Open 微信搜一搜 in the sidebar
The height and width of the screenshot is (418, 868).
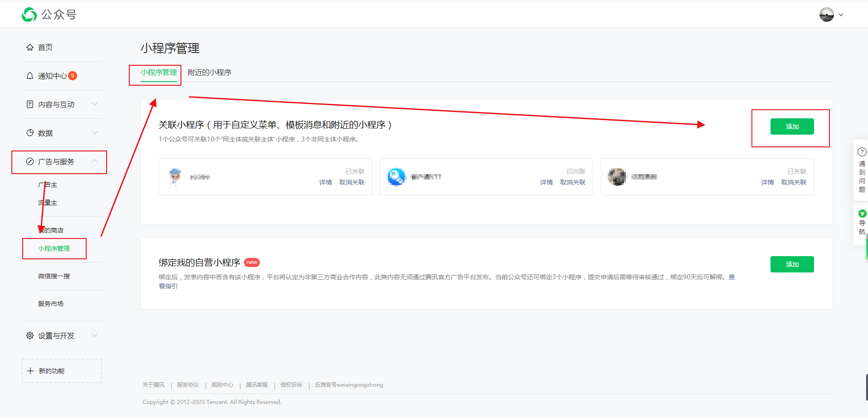coord(54,276)
